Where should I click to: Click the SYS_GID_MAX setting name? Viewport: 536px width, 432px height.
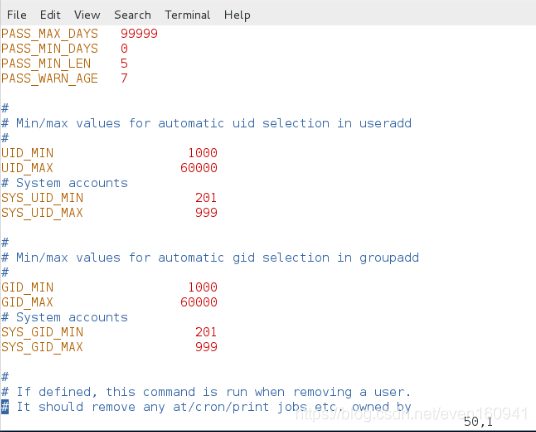tap(42, 348)
